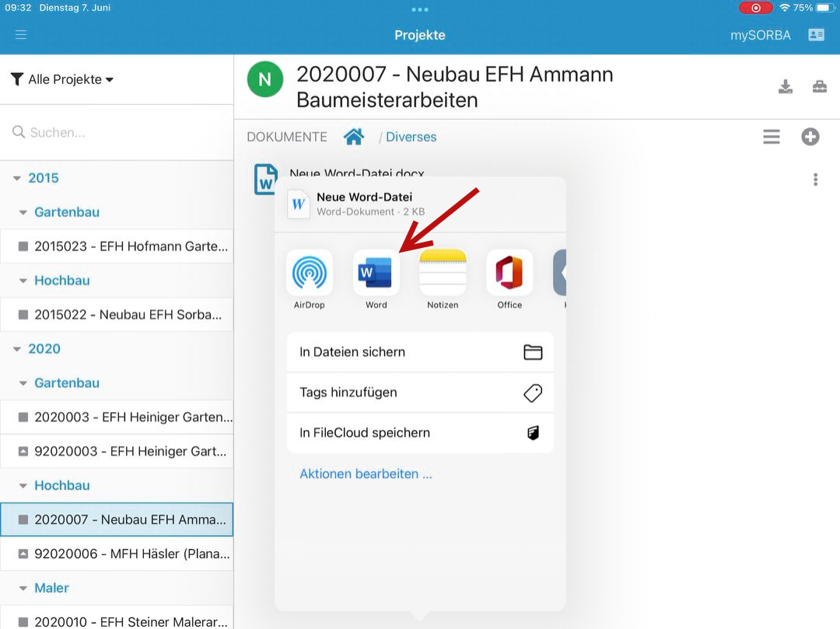Open the toolbox icon in the project header
This screenshot has width=840, height=629.
coord(820,86)
